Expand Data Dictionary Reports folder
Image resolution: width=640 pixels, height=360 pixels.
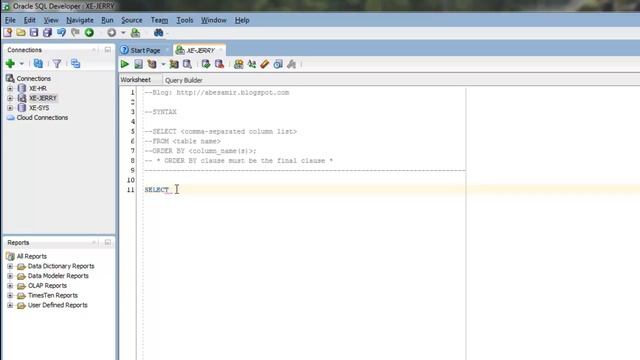click(x=10, y=266)
